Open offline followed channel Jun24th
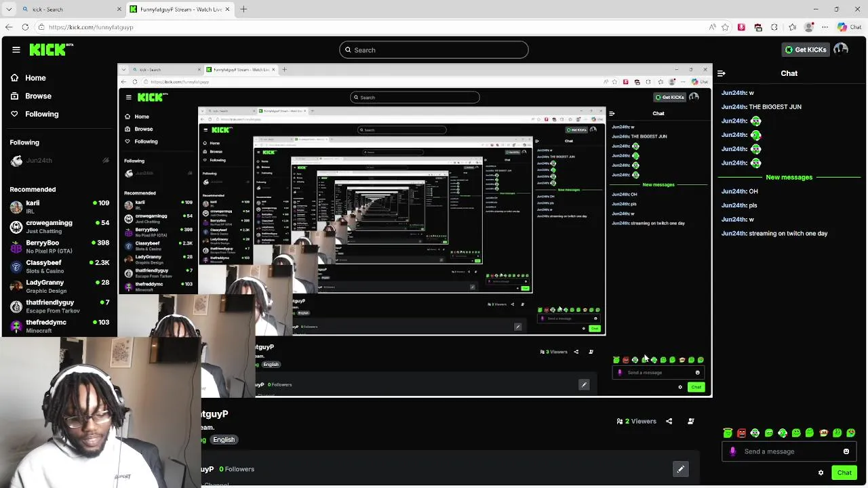868x488 pixels. 60,161
